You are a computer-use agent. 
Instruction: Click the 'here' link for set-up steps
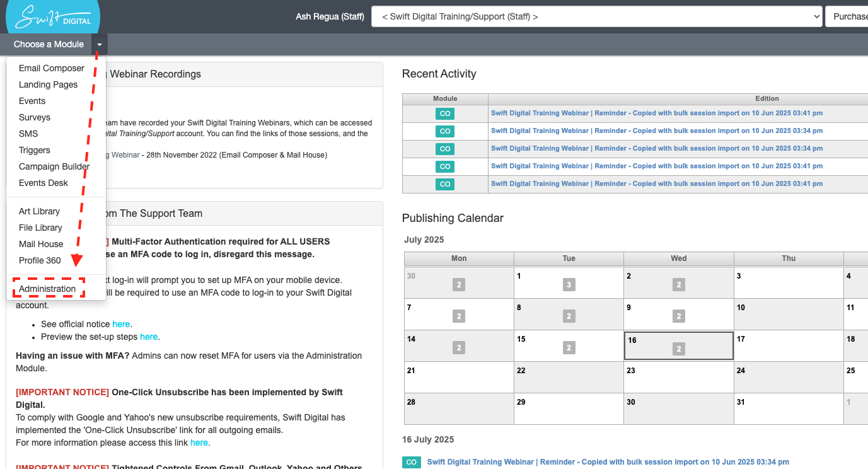tap(149, 337)
